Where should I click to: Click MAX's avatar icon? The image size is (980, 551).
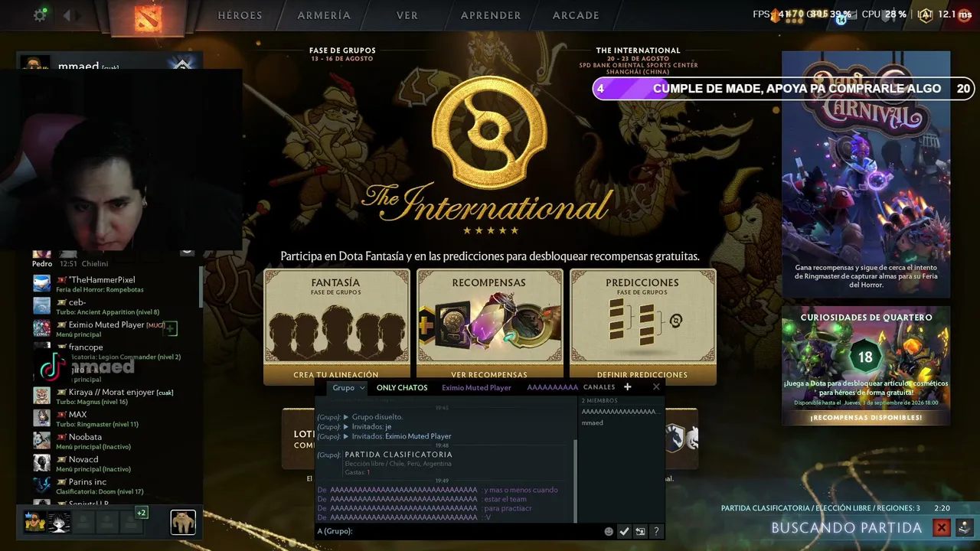(41, 418)
